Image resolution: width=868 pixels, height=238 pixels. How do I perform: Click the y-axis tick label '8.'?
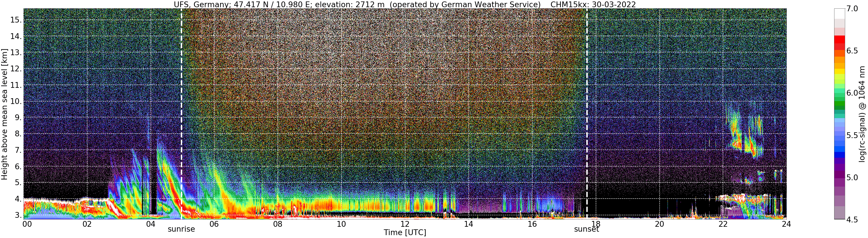[18, 134]
